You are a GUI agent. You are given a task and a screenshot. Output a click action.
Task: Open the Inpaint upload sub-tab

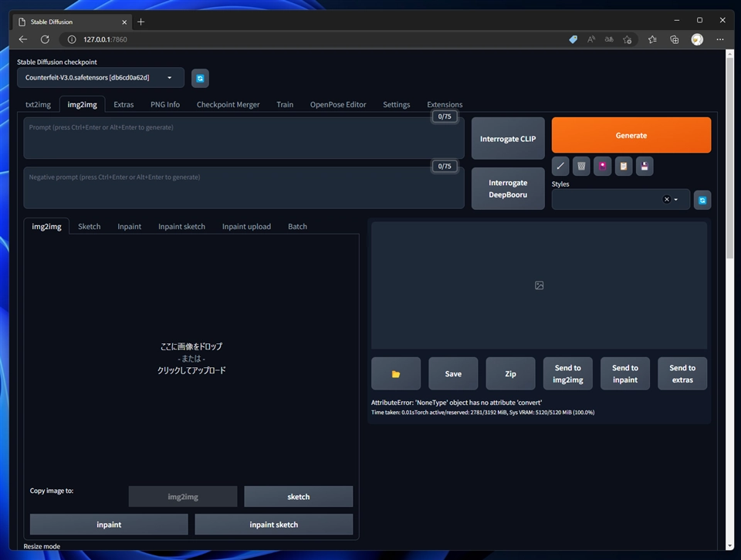point(247,227)
